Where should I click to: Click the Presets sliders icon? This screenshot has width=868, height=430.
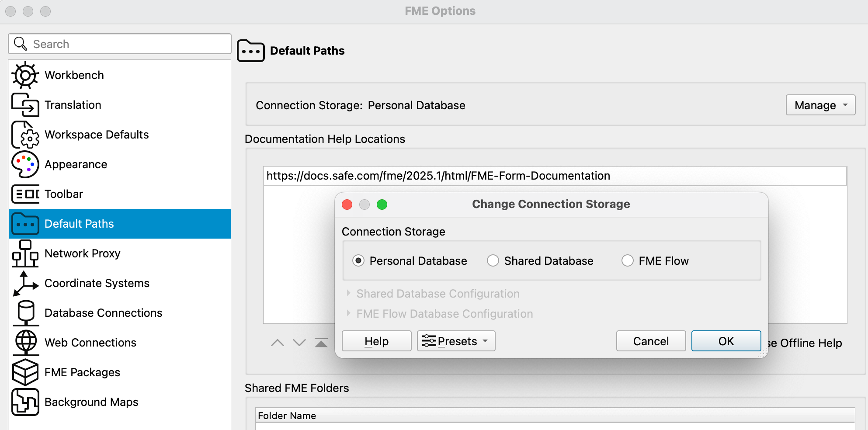pyautogui.click(x=429, y=341)
